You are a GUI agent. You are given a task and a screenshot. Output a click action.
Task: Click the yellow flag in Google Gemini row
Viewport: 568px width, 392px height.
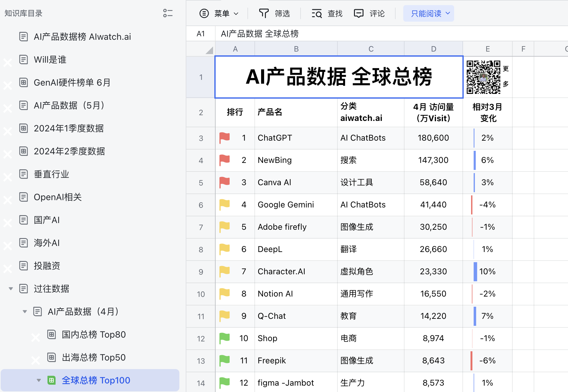pos(225,205)
